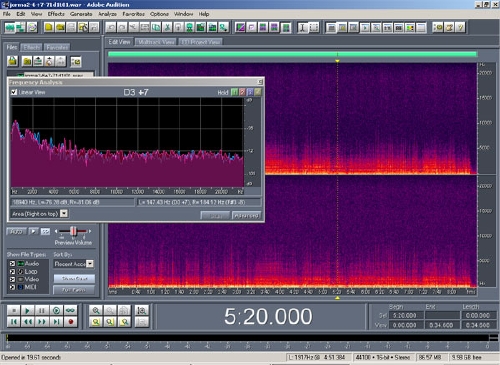Image resolution: width=500 pixels, height=365 pixels.
Task: Click the red Record button
Action: pyautogui.click(x=70, y=322)
